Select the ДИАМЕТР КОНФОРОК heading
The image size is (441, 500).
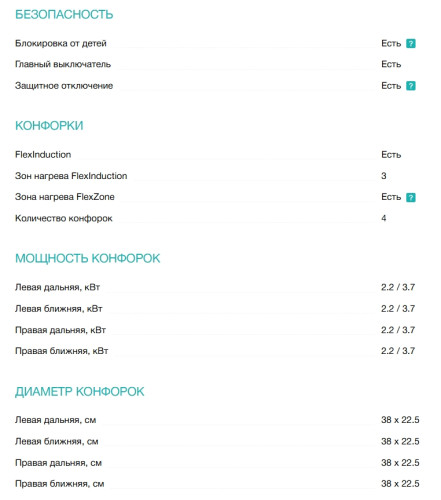pyautogui.click(x=80, y=391)
